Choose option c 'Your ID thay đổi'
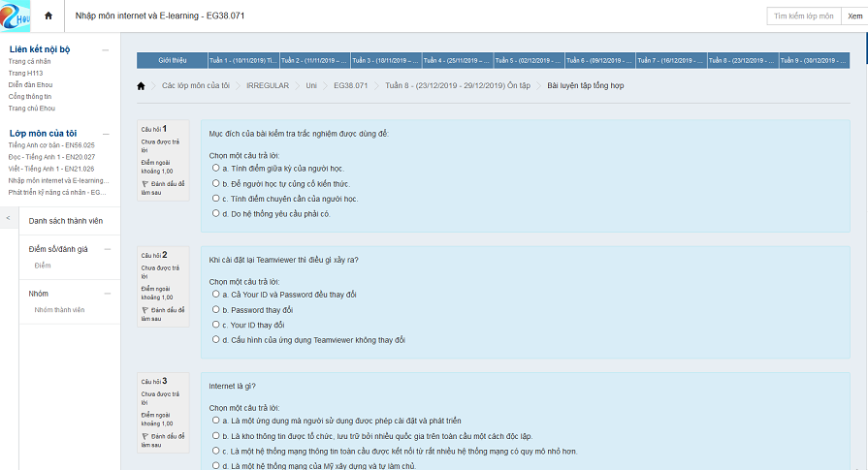 click(x=215, y=325)
